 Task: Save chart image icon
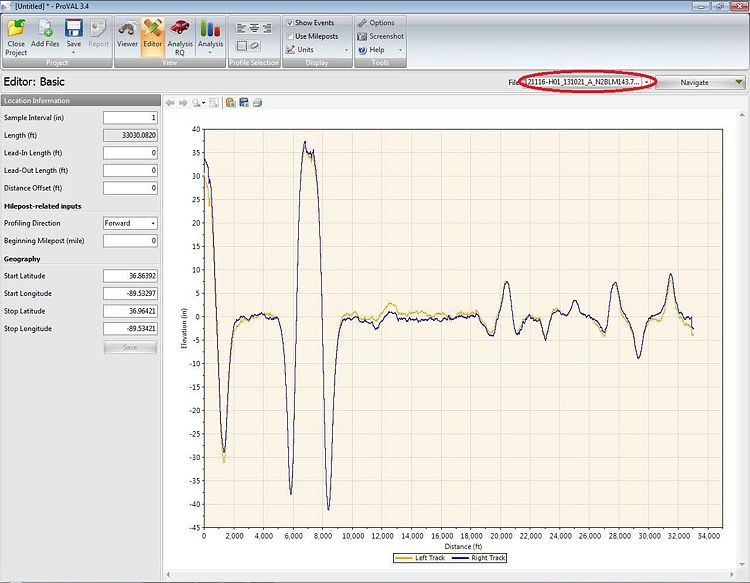click(x=244, y=103)
